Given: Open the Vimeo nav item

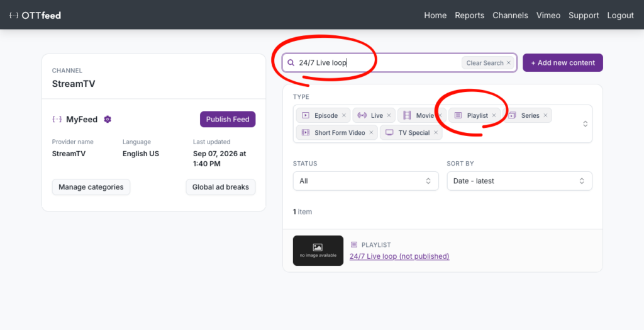Looking at the screenshot, I should (548, 15).
